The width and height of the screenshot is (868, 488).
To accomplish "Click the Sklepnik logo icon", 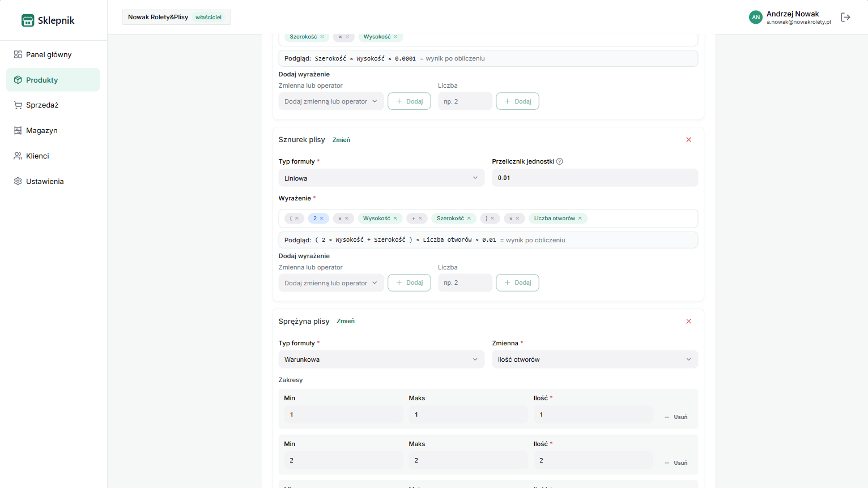I will pyautogui.click(x=28, y=20).
